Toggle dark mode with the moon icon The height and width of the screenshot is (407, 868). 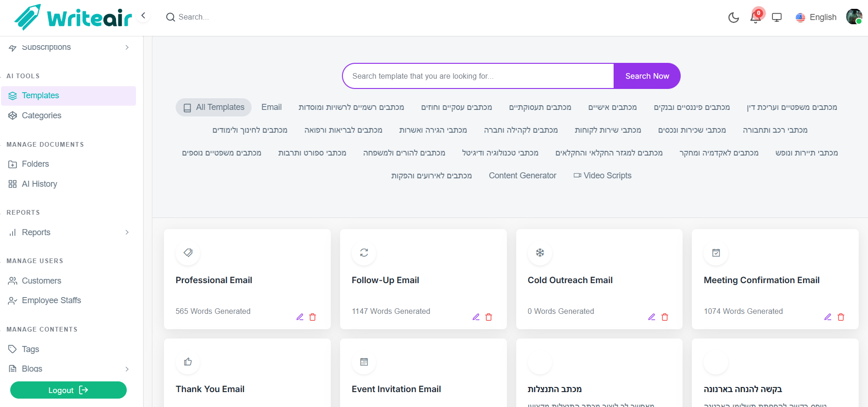(733, 18)
